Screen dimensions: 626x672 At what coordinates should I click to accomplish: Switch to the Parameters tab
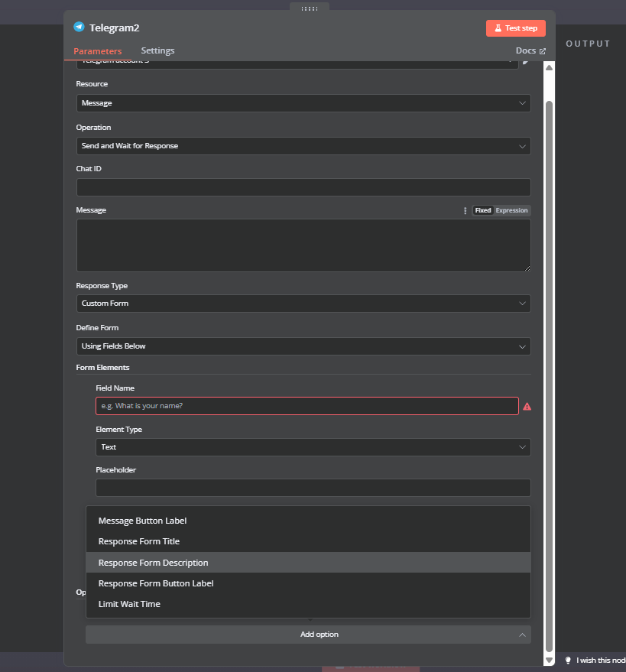pos(98,51)
